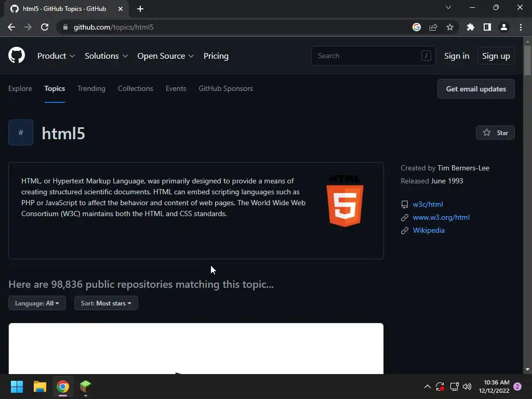
Task: Open the Sort: Most stars dropdown
Action: pos(106,303)
